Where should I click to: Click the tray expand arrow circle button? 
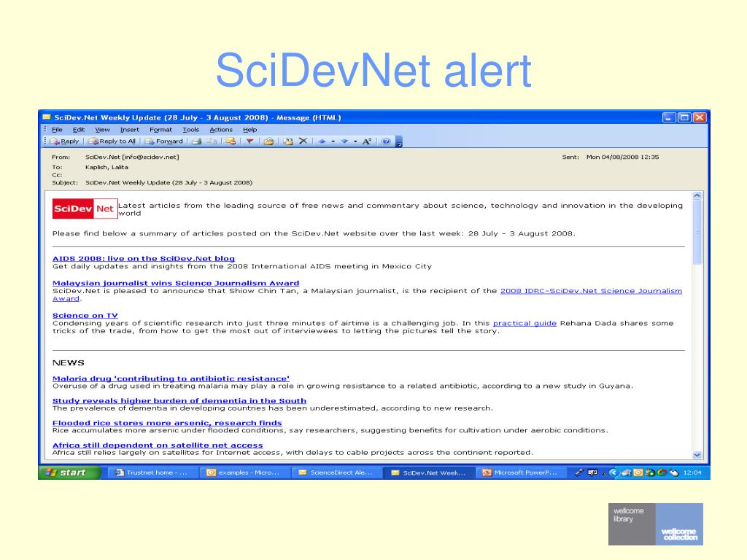pos(614,472)
